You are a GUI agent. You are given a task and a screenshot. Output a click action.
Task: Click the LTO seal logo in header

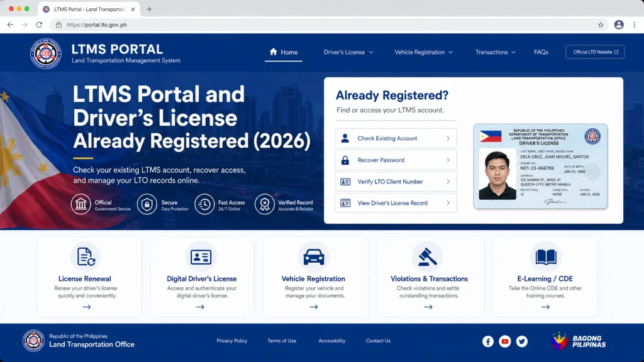pyautogui.click(x=45, y=53)
